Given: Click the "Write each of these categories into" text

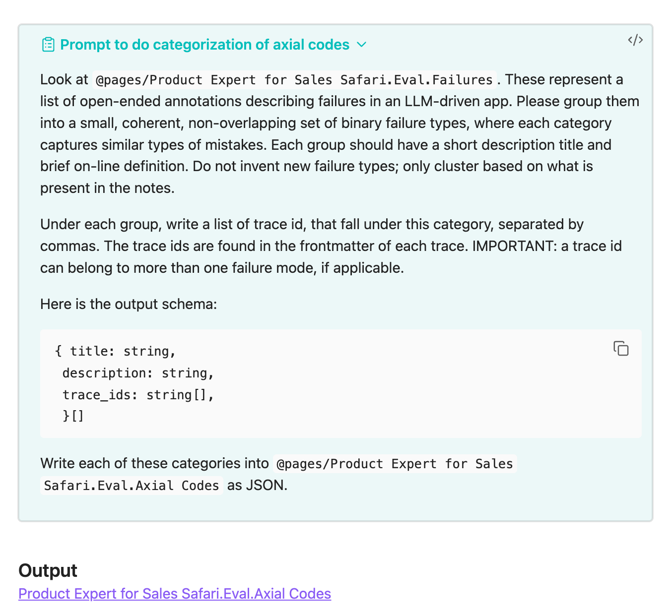Looking at the screenshot, I should (154, 463).
